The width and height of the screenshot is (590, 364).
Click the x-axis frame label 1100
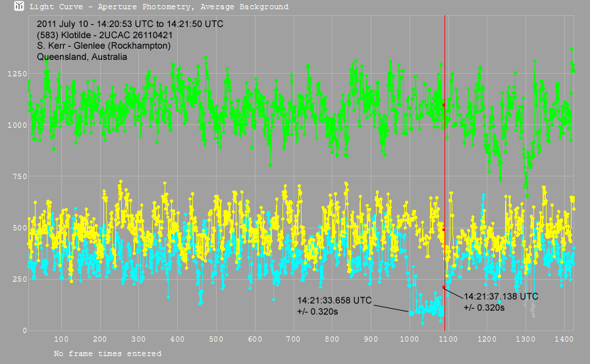click(448, 339)
